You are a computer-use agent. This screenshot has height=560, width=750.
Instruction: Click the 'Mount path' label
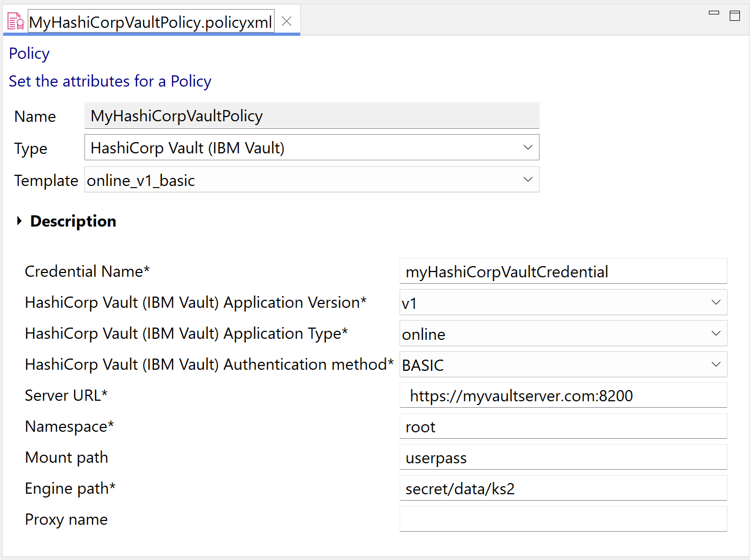66,457
